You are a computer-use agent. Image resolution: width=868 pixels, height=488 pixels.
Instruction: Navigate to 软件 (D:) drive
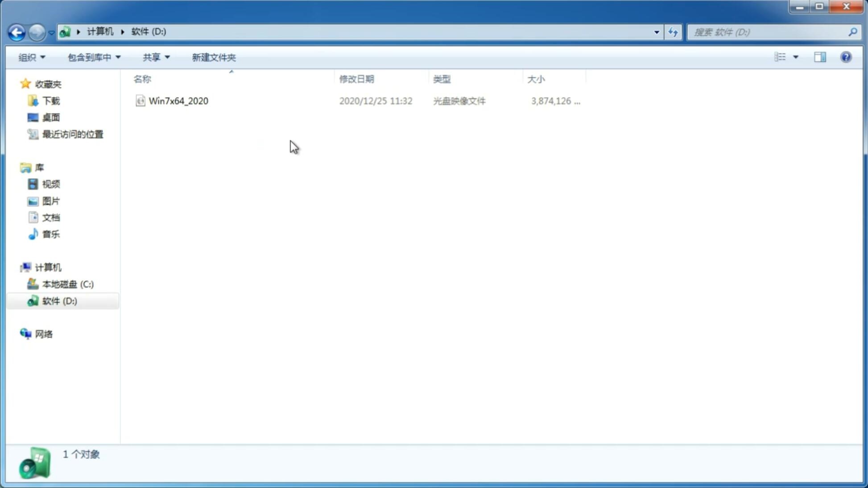coord(59,300)
